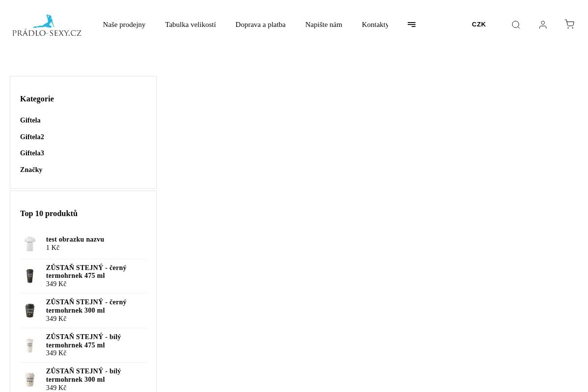Click the black 475 ml thermo mug thumbnail

[x=30, y=276]
